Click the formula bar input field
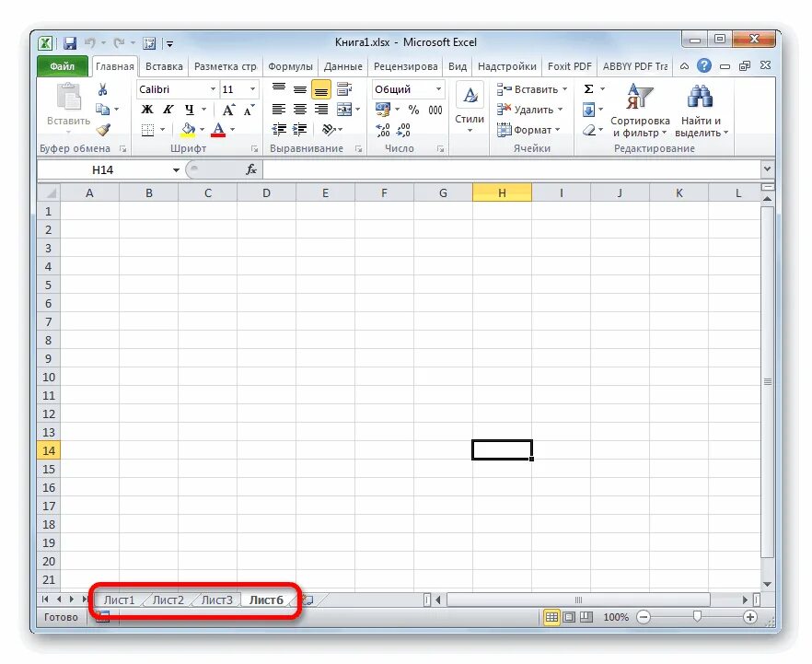Image resolution: width=812 pixels, height=664 pixels. (x=512, y=169)
